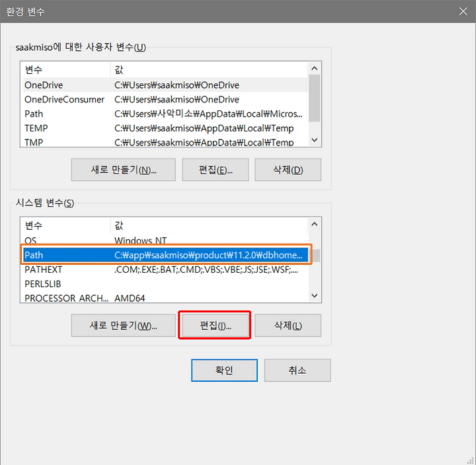
Task: Click 삭제(L) for system variables
Action: 288,325
